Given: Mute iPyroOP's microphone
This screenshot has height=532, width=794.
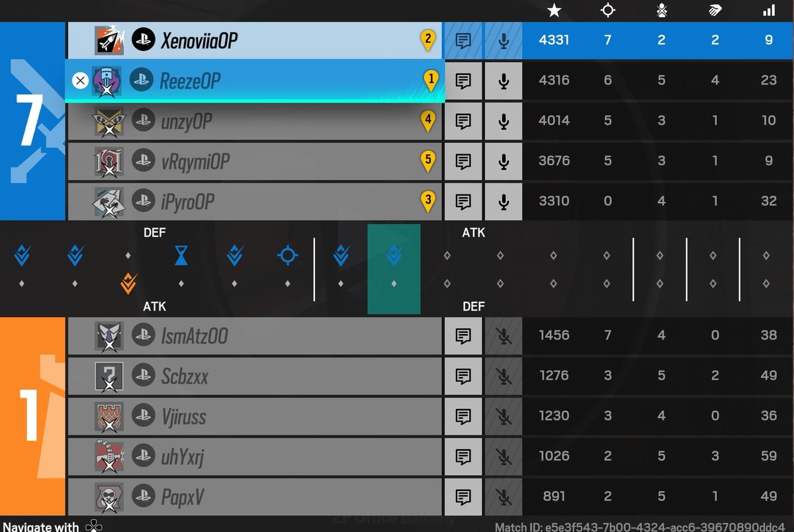Looking at the screenshot, I should (x=504, y=202).
